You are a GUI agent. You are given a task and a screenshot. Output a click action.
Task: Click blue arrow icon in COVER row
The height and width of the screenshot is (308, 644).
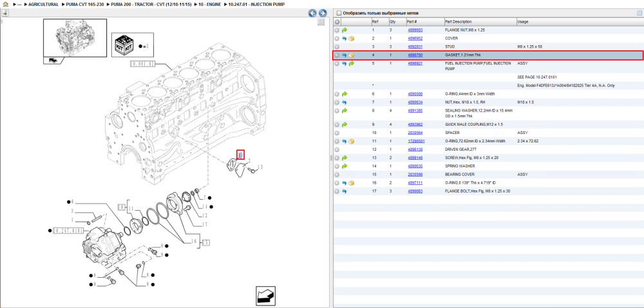[344, 39]
